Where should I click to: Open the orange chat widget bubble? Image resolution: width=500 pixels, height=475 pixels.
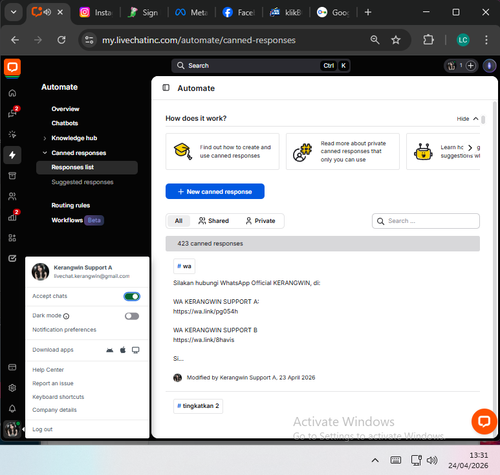point(484,421)
